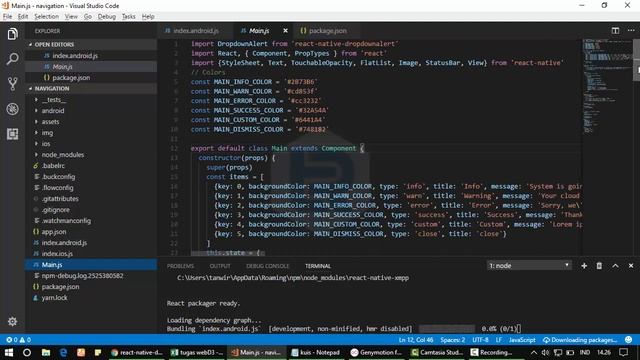This screenshot has width=640, height=360.
Task: Open the Debug menu
Action: [107, 16]
